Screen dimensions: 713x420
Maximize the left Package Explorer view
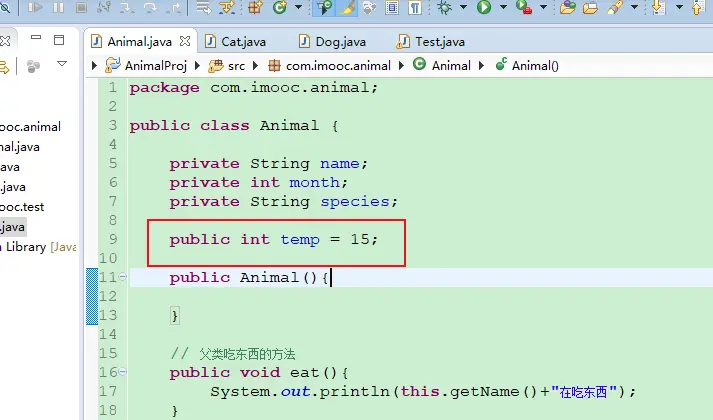click(59, 40)
